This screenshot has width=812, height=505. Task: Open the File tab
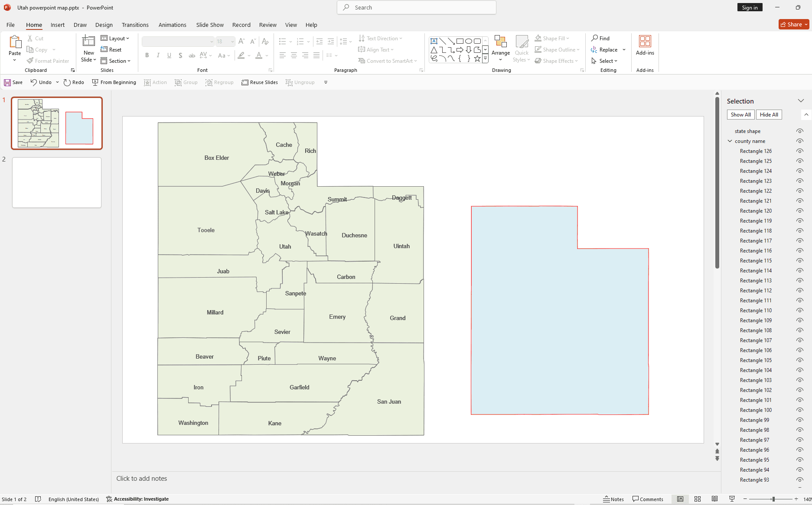point(11,25)
